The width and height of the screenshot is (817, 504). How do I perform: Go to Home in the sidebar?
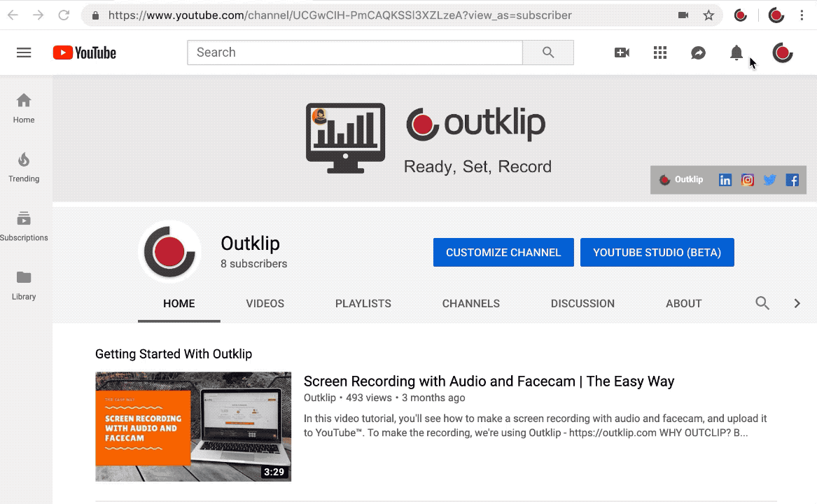(24, 108)
